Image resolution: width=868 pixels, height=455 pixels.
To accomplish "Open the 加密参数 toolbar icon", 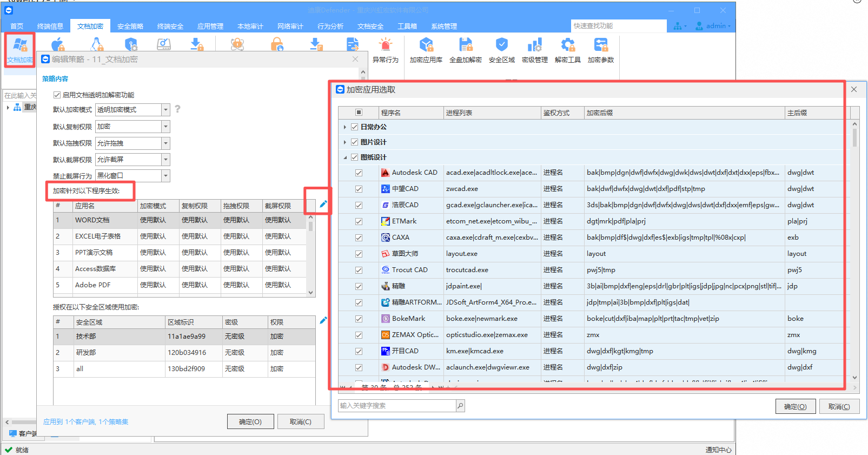I will coord(601,50).
